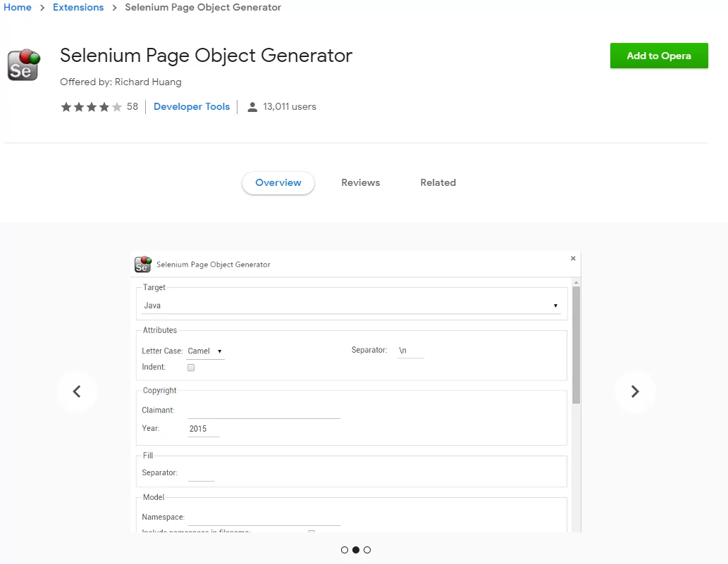The image size is (728, 564).
Task: Click the star rating icons
Action: pos(92,107)
